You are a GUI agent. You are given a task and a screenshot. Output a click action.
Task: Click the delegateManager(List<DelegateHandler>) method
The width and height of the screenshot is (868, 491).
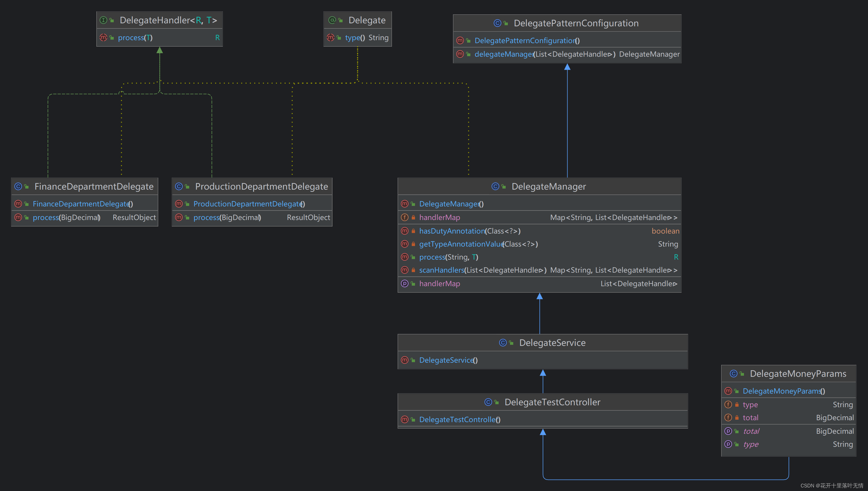(x=545, y=54)
